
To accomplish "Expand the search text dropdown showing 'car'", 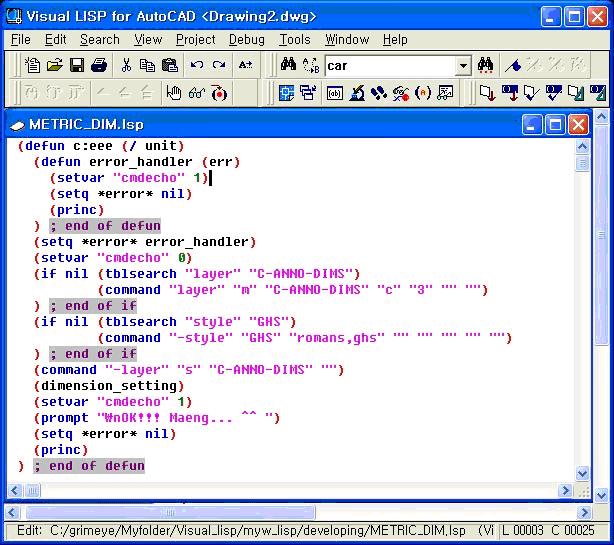I will (x=463, y=66).
